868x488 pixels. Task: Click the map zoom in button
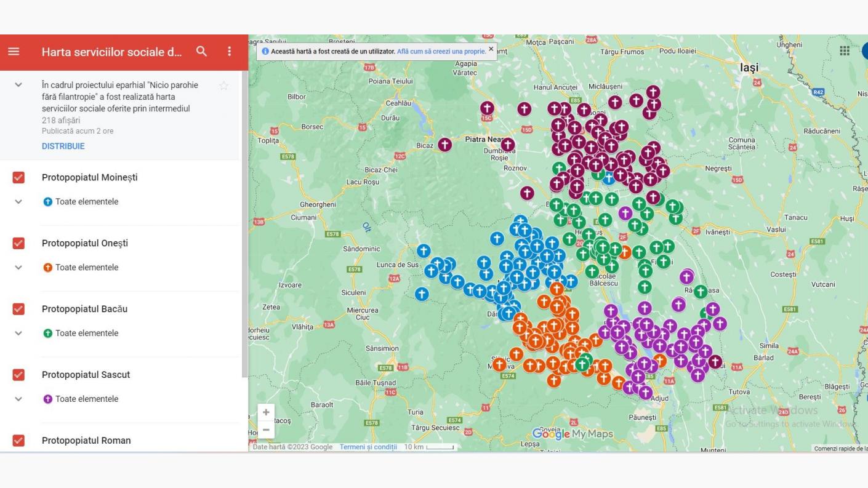click(x=265, y=411)
